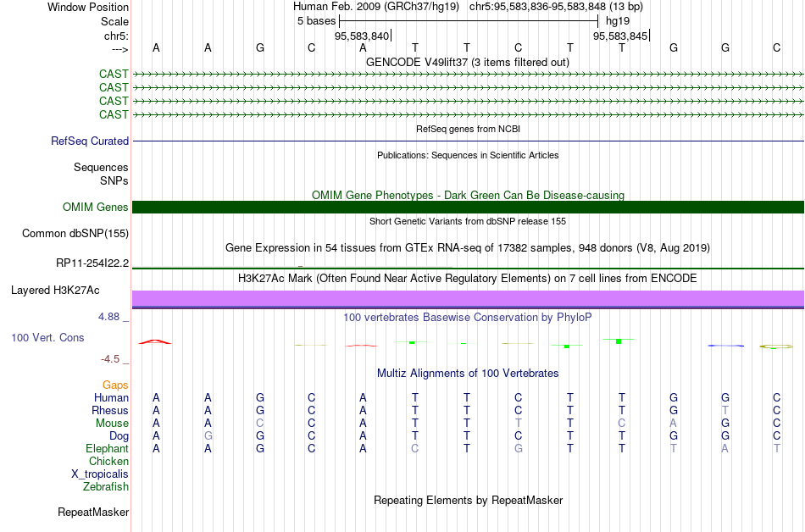Select the Zebrafish alignment row label

(x=106, y=486)
